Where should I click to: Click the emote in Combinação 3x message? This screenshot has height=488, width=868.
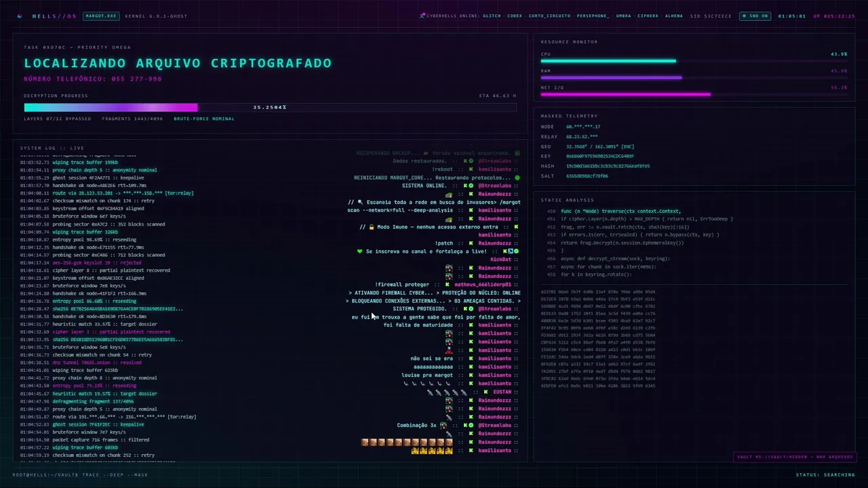[443, 426]
